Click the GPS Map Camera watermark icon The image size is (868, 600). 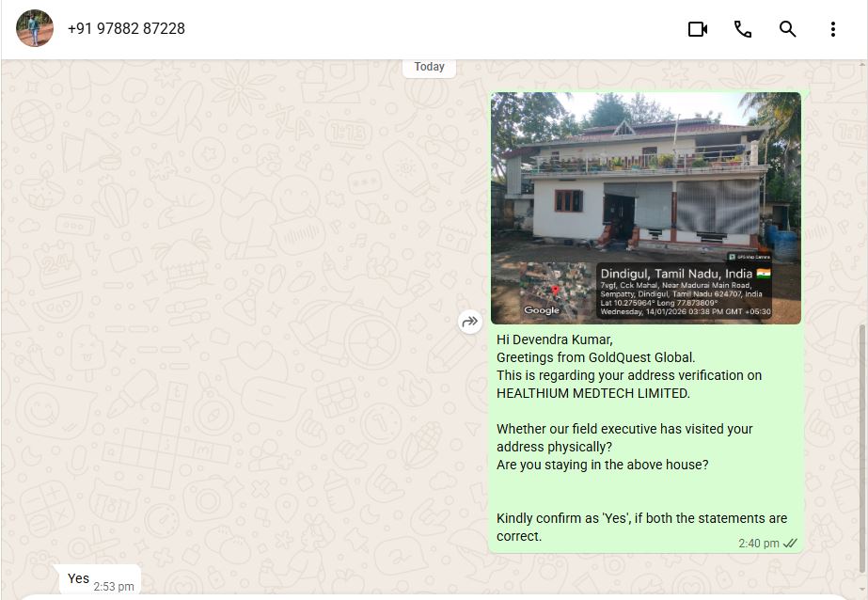pos(749,257)
